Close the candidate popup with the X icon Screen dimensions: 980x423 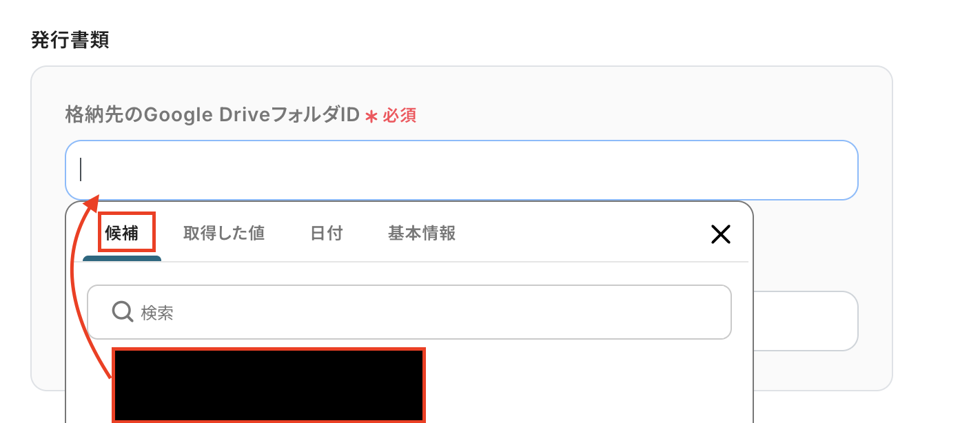(x=720, y=235)
